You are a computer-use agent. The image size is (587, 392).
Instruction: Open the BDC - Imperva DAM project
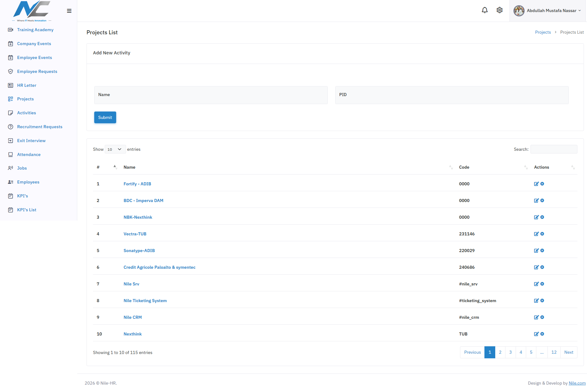pyautogui.click(x=143, y=200)
